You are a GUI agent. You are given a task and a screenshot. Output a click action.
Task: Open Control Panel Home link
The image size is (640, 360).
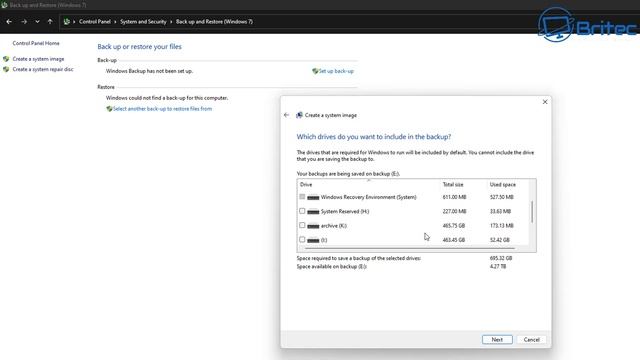36,43
